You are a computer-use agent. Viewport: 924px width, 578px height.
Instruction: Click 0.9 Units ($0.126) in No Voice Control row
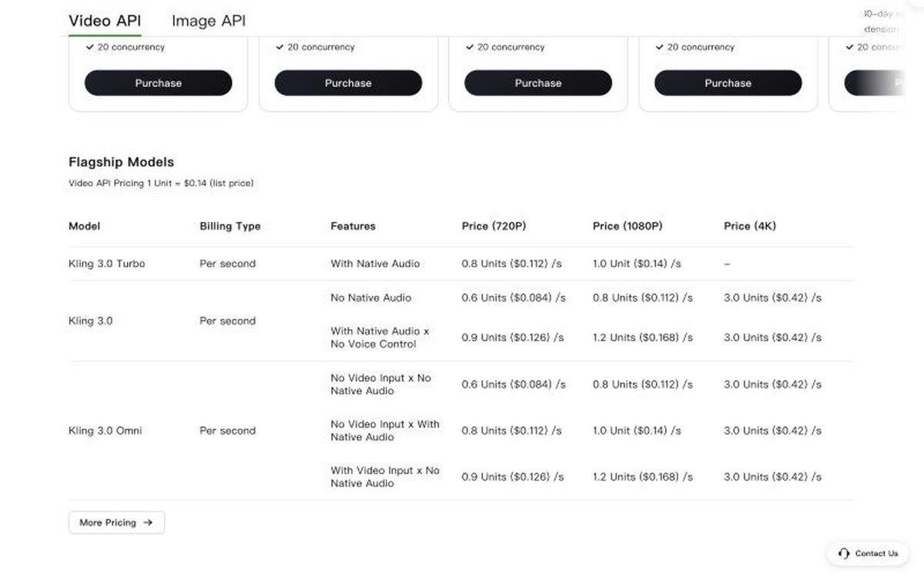coord(512,338)
